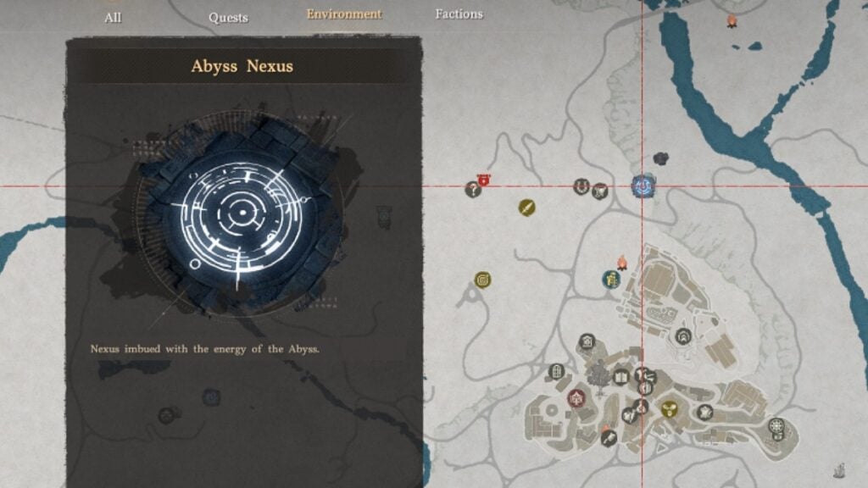Select the Environment filter tab
Viewport: 868px width, 488px height.
[x=344, y=14]
